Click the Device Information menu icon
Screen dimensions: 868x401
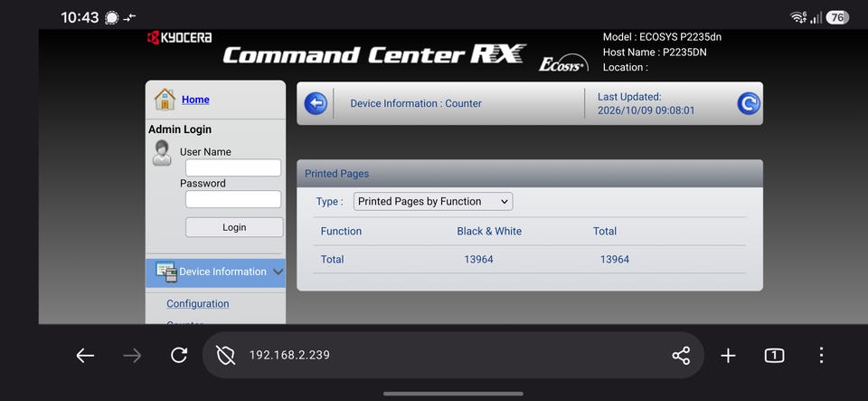coord(166,272)
